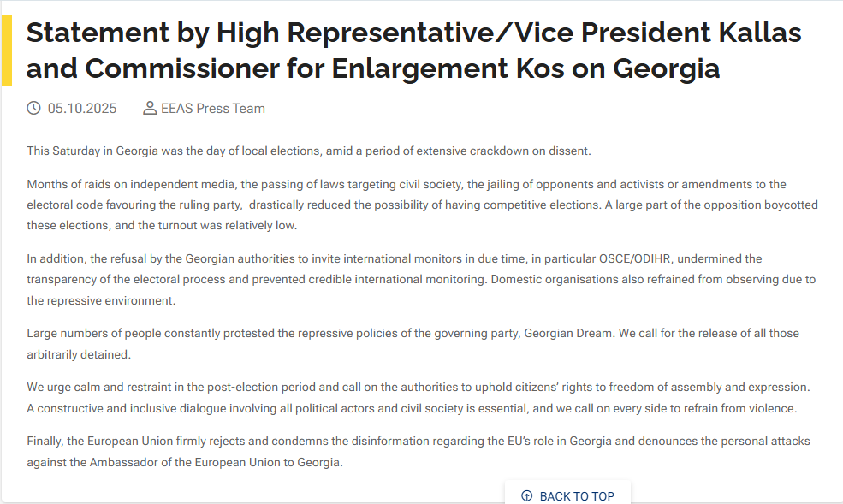Viewport: 843px width, 504px height.
Task: Click the circled up-arrow icon
Action: click(527, 496)
